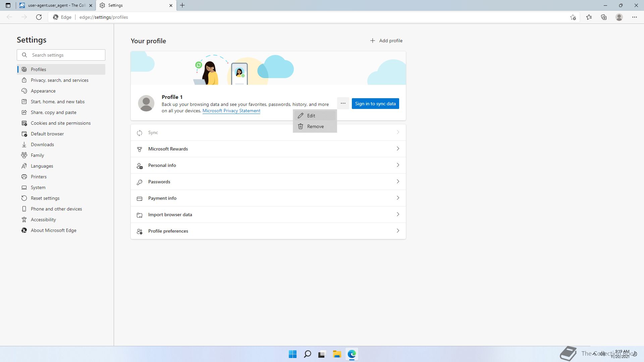Screen dimensions: 644x362
Task: Expand Microsoft Rewards chevron
Action: pos(398,148)
